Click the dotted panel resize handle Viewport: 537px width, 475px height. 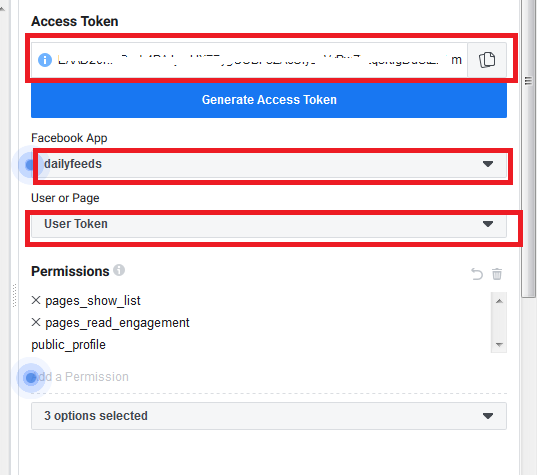14,295
